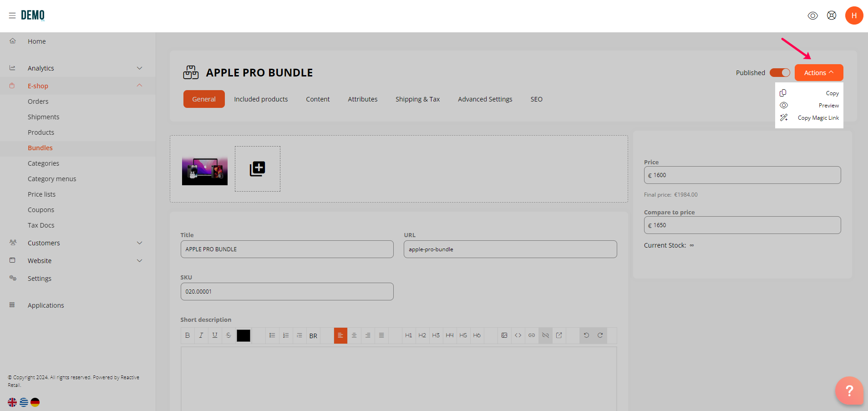Insert a link in editor
Viewport: 868px width, 411px height.
(532, 335)
